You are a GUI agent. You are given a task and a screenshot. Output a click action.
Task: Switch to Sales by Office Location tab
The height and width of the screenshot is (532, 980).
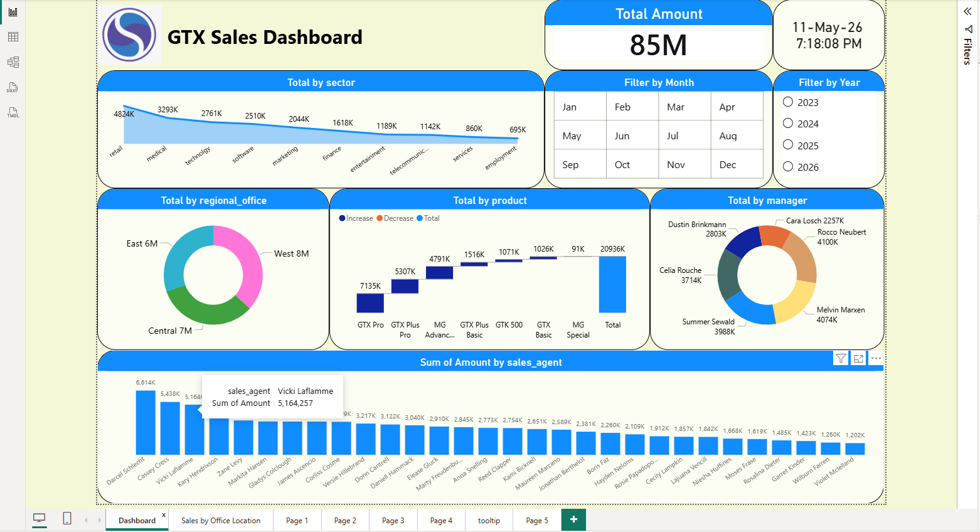221,520
